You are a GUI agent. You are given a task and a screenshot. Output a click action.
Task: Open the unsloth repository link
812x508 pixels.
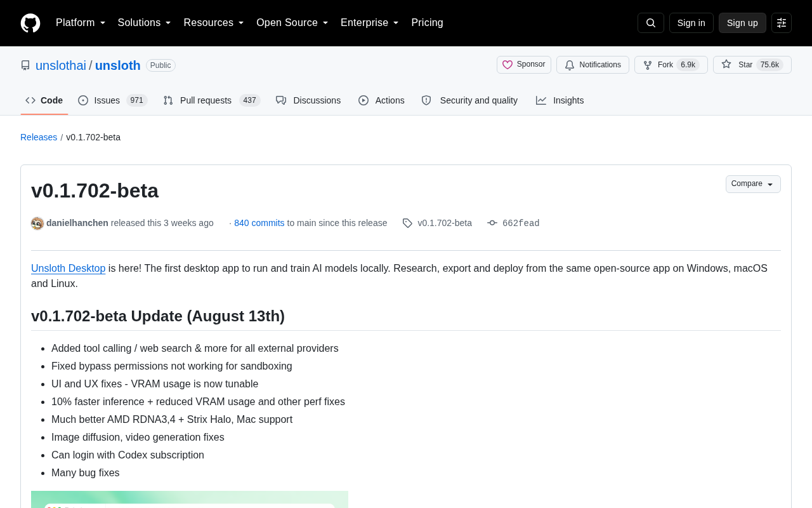(x=118, y=65)
